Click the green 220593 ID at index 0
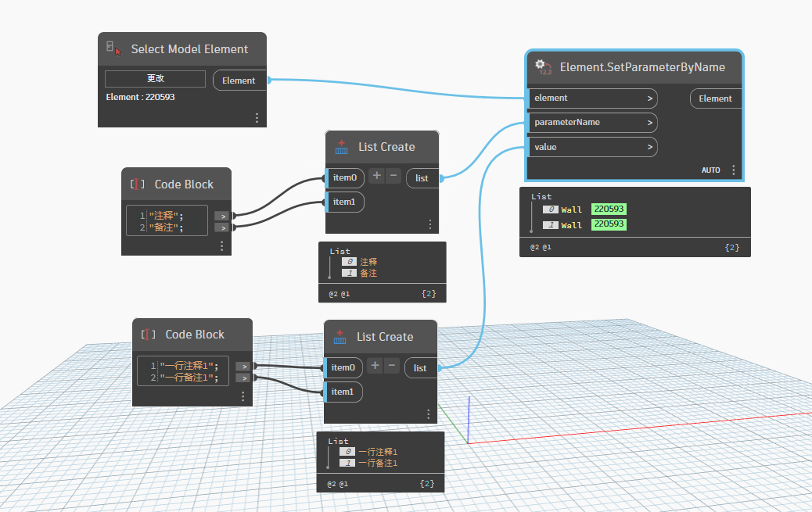Screen dimensions: 812x512 point(609,209)
